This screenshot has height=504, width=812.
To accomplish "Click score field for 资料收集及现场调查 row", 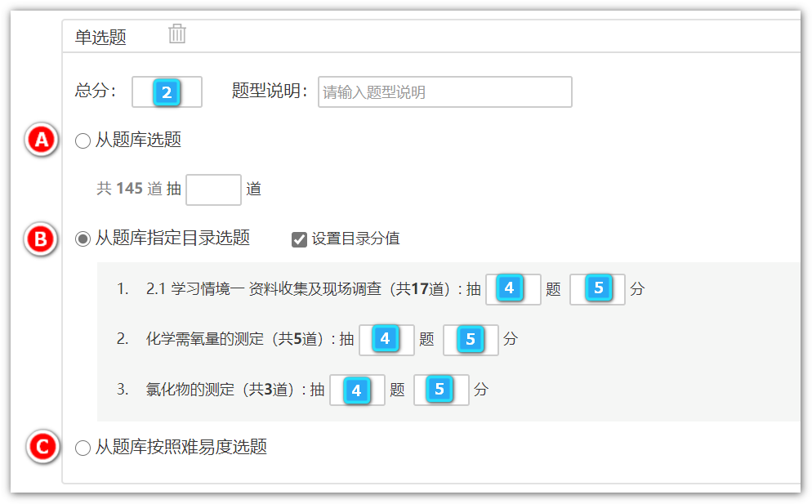I will click(597, 289).
